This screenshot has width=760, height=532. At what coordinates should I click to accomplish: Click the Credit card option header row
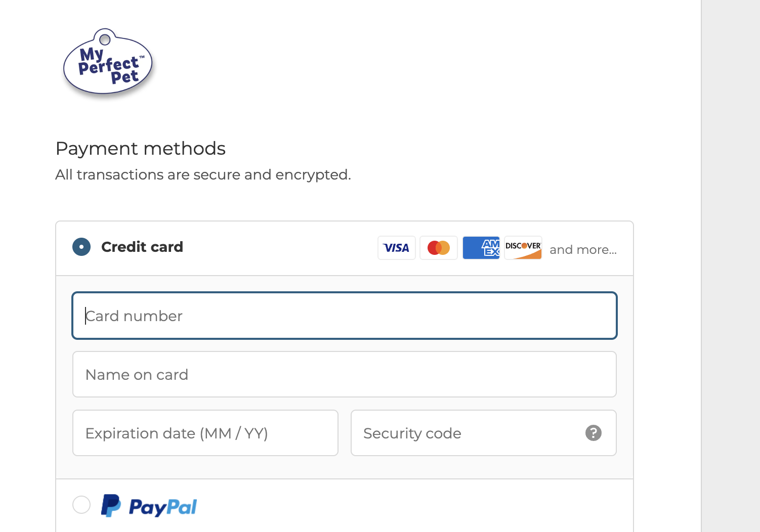pos(345,248)
